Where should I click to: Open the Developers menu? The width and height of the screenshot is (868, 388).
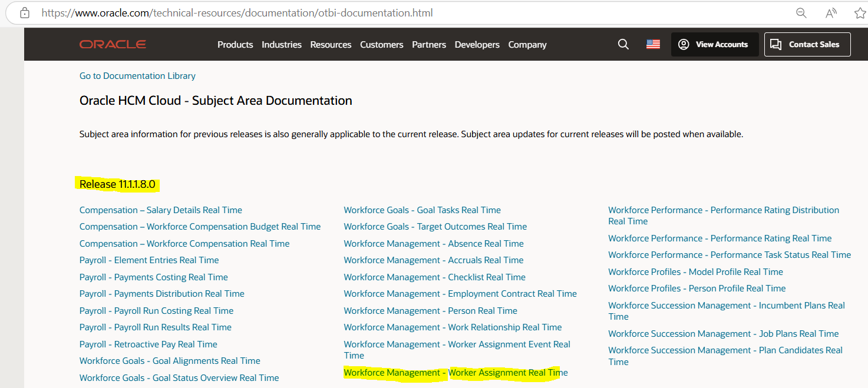(477, 45)
